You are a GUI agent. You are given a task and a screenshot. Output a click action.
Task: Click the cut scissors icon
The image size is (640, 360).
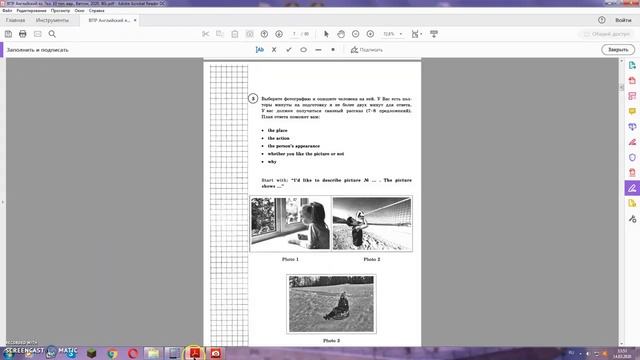pos(205,34)
